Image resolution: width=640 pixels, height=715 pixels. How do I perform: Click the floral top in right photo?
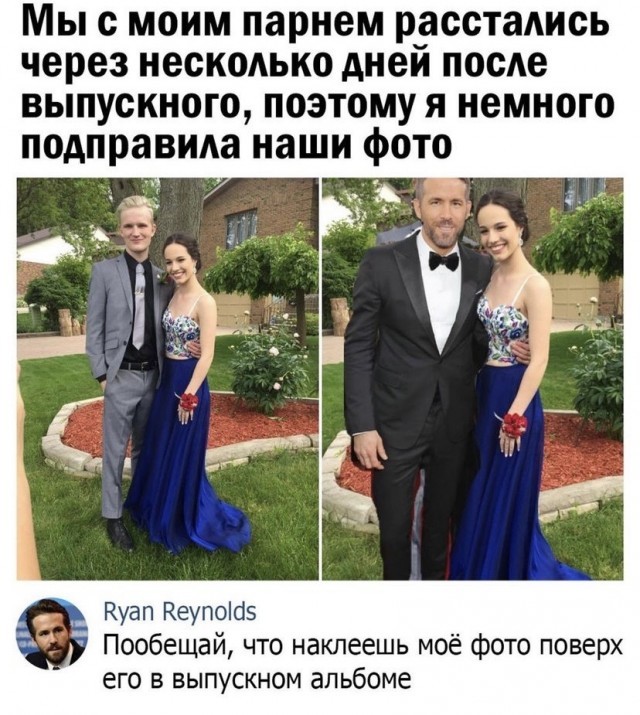coord(503,327)
